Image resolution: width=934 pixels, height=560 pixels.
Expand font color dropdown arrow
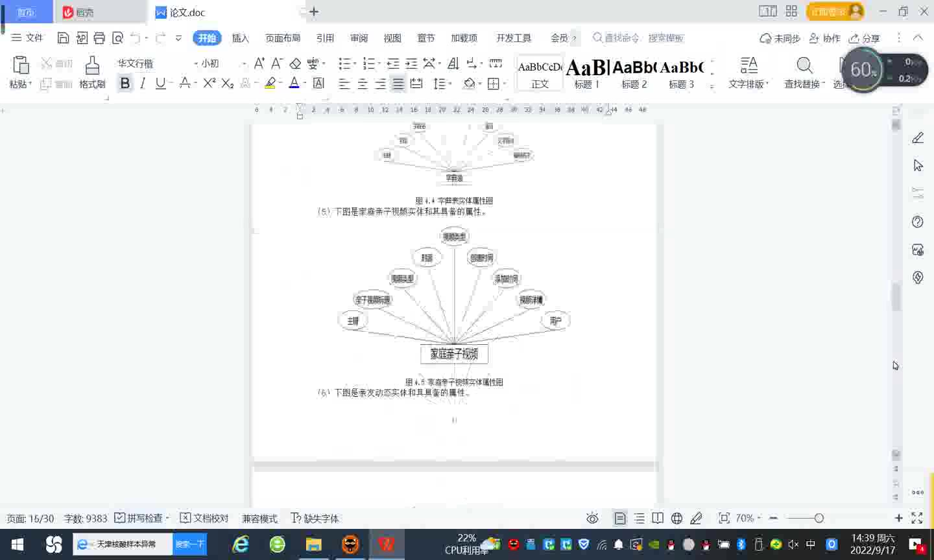pyautogui.click(x=304, y=83)
